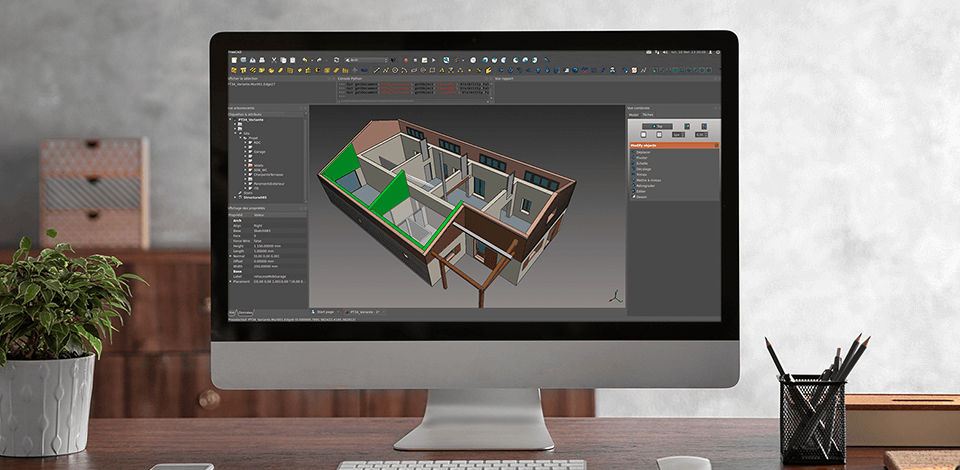
Task: Click the Undo arrow icon
Action: 304,60
